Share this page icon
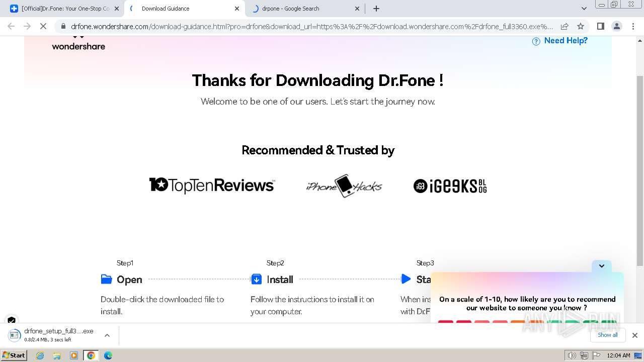 click(x=565, y=26)
